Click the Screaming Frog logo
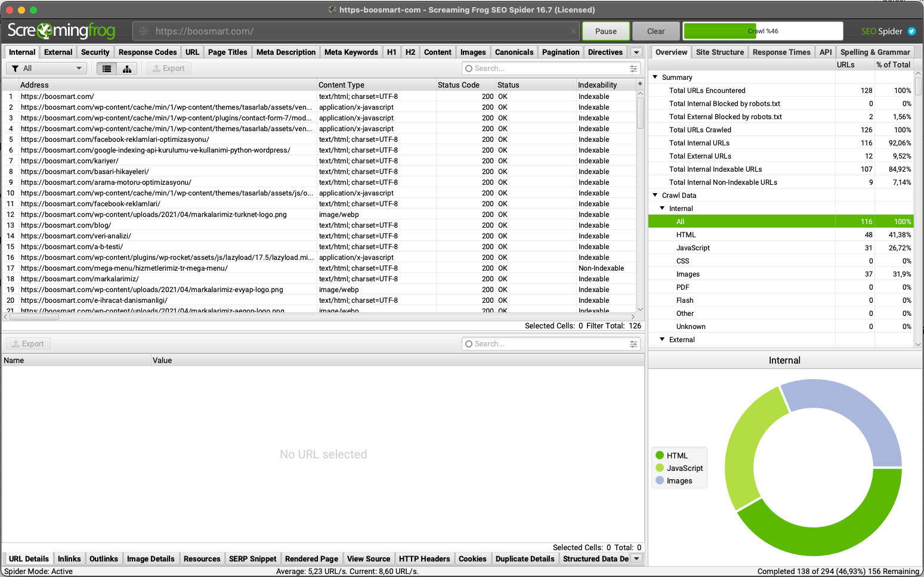Image resolution: width=924 pixels, height=577 pixels. (61, 30)
